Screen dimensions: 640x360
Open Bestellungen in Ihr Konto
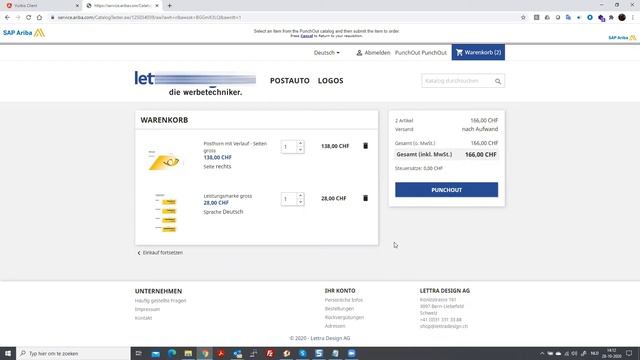(339, 309)
